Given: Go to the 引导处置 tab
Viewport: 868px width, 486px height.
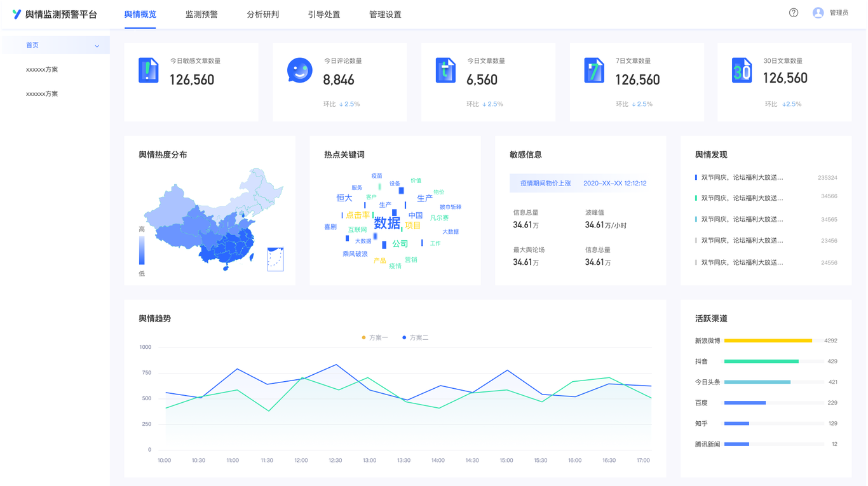Looking at the screenshot, I should coord(324,14).
